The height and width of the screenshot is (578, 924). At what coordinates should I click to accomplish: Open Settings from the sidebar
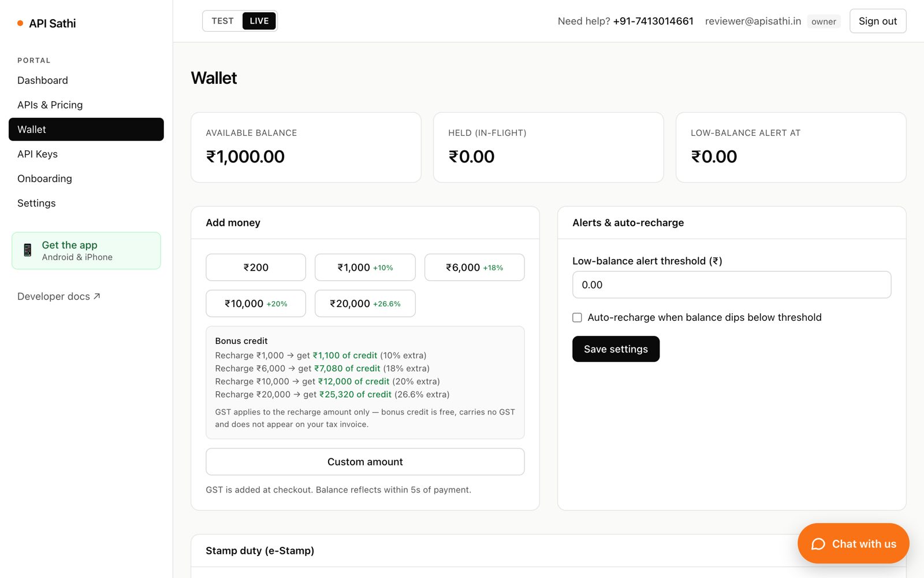pos(86,203)
